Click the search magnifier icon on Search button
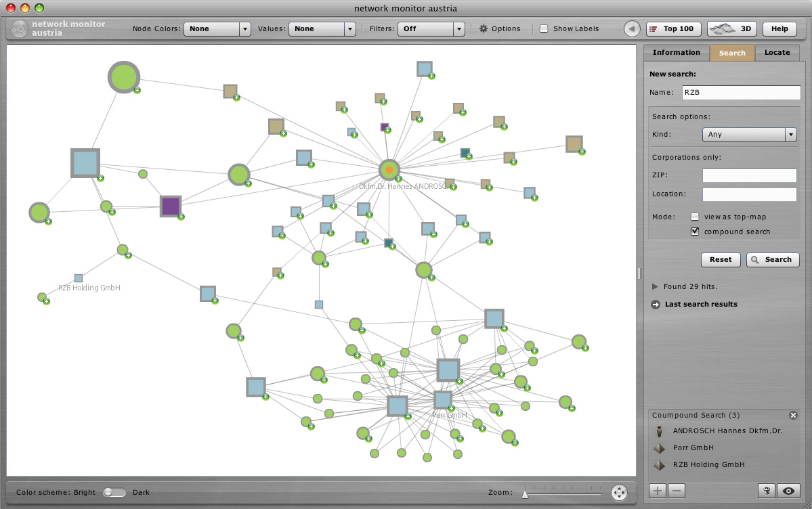Image resolution: width=812 pixels, height=509 pixels. click(x=755, y=260)
